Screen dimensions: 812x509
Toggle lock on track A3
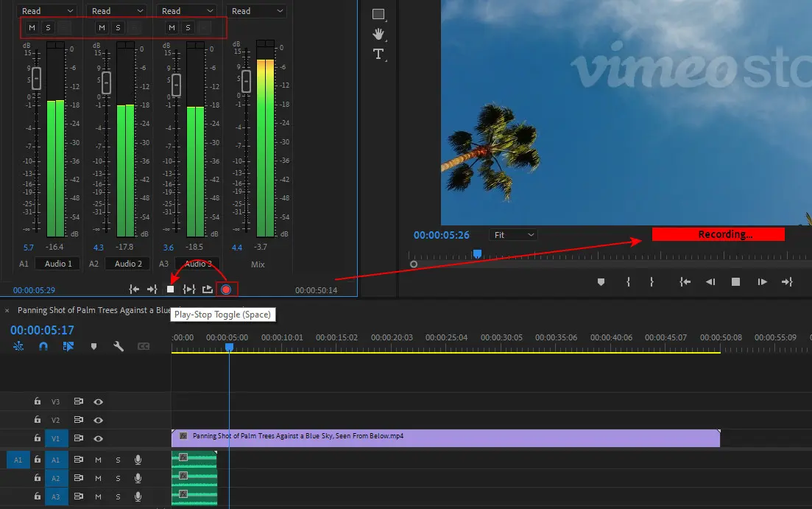tap(38, 496)
